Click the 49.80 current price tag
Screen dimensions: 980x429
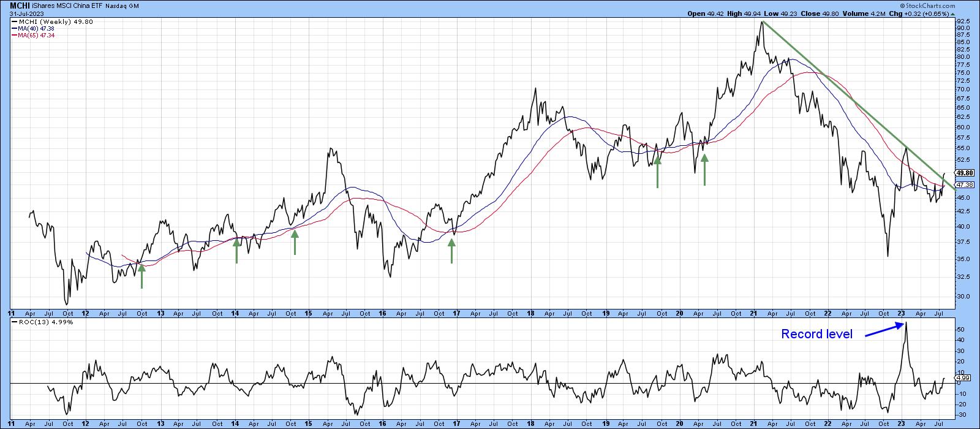(x=964, y=173)
